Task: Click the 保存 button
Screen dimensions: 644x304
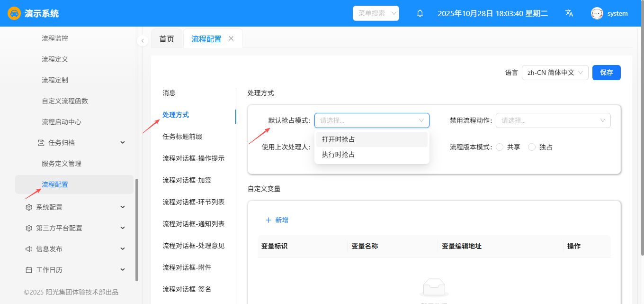Action: 606,73
